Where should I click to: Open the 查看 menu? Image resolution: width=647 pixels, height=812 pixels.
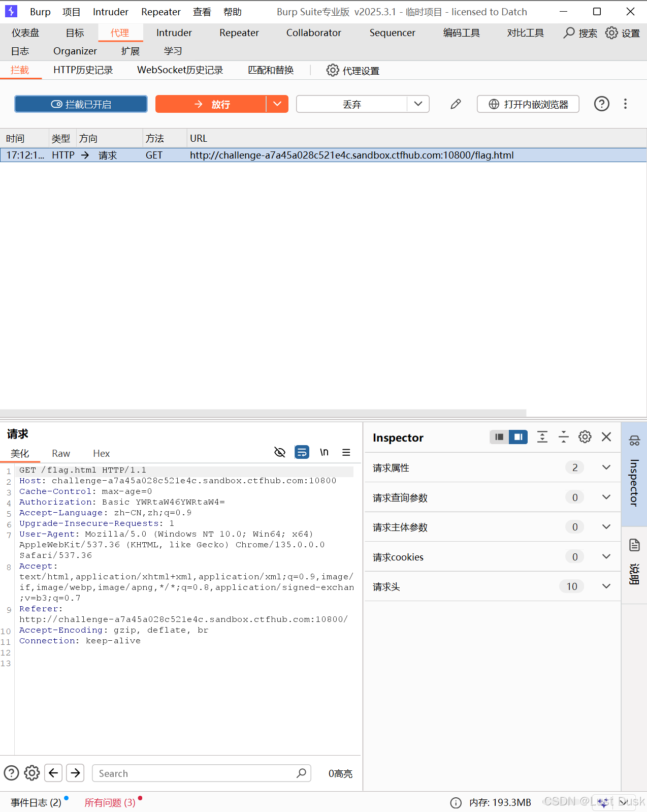(202, 12)
